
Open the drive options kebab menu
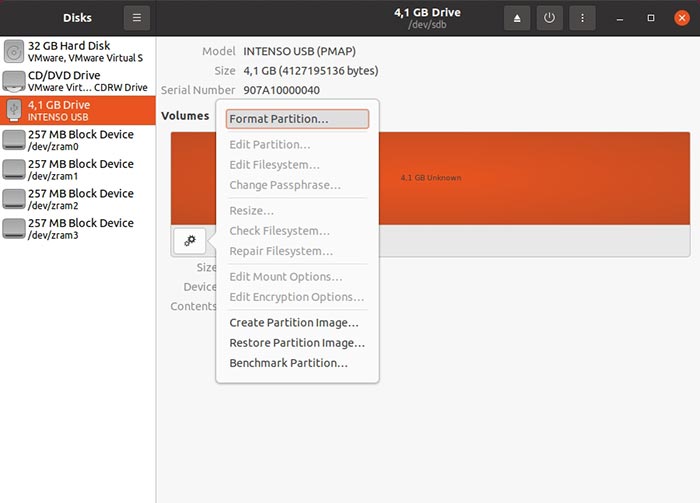(581, 18)
